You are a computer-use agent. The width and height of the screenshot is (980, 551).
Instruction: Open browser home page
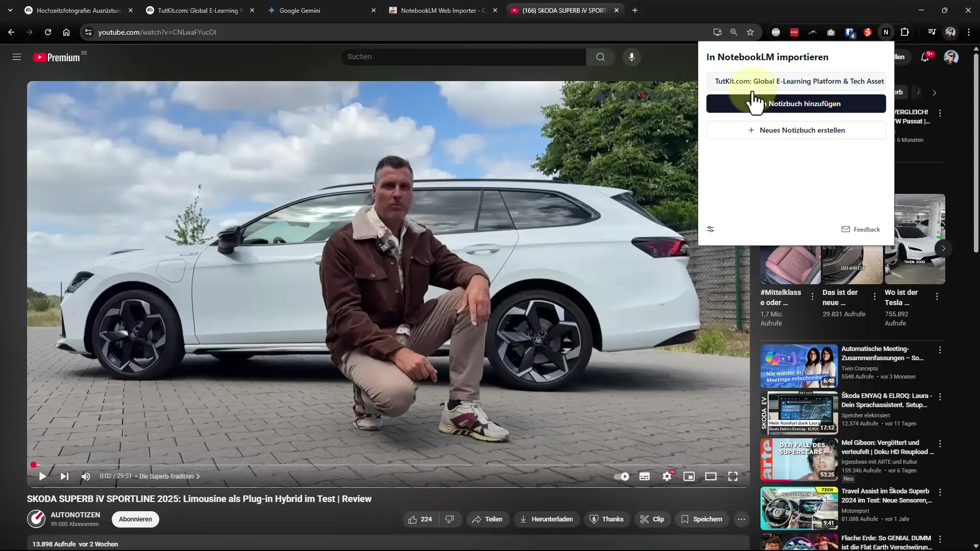66,32
